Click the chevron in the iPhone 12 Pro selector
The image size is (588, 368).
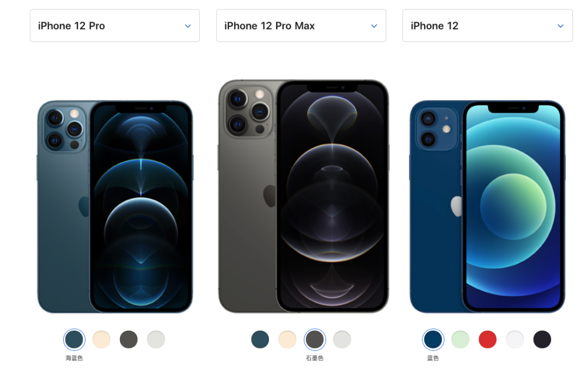click(188, 26)
